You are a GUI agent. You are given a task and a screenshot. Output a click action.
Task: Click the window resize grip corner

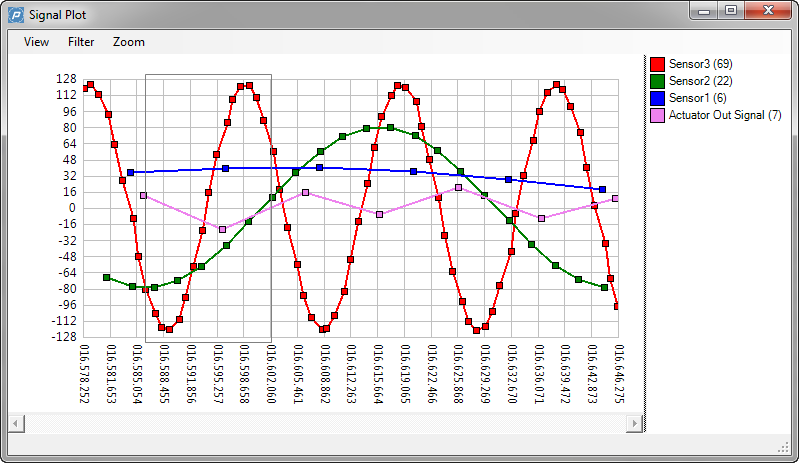785,445
